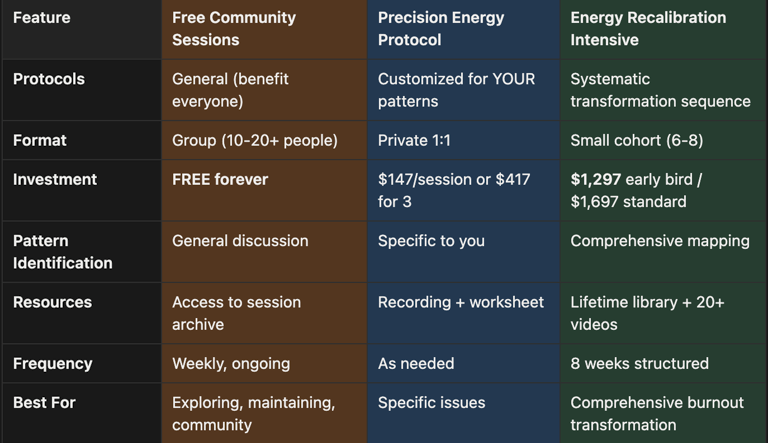Screen dimensions: 768x443
Task: Click the "8 weeks structured" cell
Action: (639, 363)
